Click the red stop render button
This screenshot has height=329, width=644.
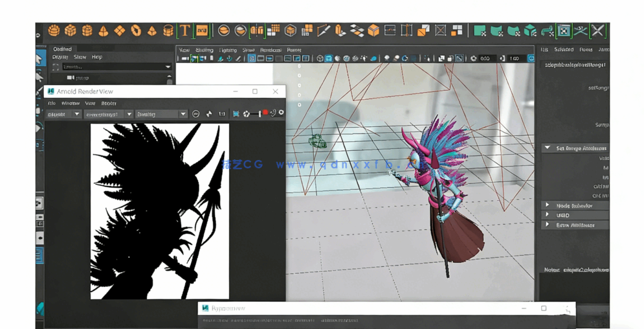265,113
